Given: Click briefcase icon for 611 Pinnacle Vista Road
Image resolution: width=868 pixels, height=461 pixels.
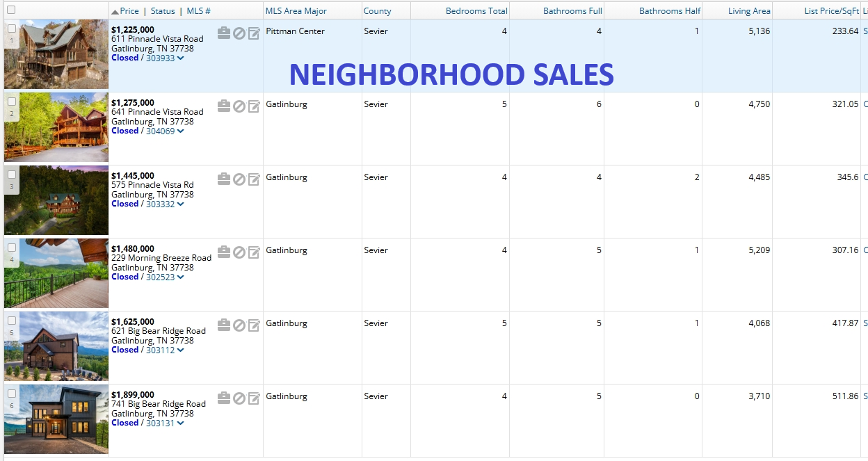Looking at the screenshot, I should click(x=223, y=33).
